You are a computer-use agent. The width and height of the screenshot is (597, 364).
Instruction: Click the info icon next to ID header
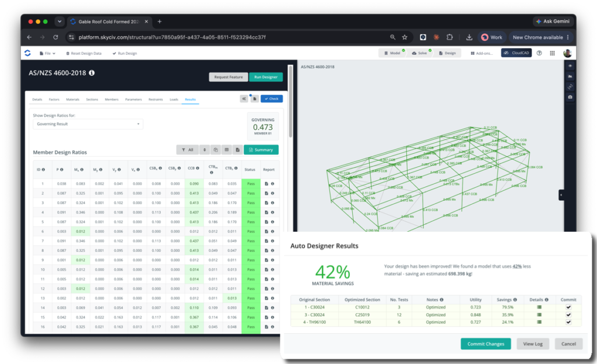pyautogui.click(x=43, y=169)
